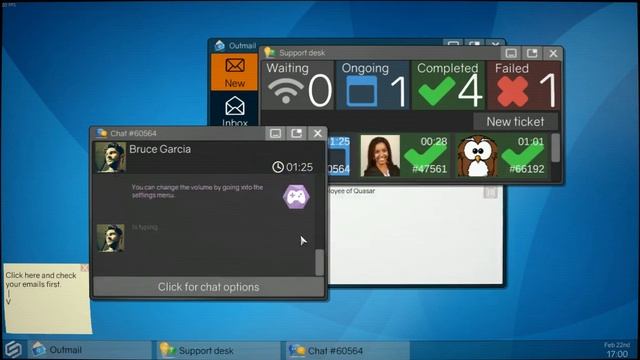Click the 'is typing' indicator text
640x360 pixels.
(144, 227)
